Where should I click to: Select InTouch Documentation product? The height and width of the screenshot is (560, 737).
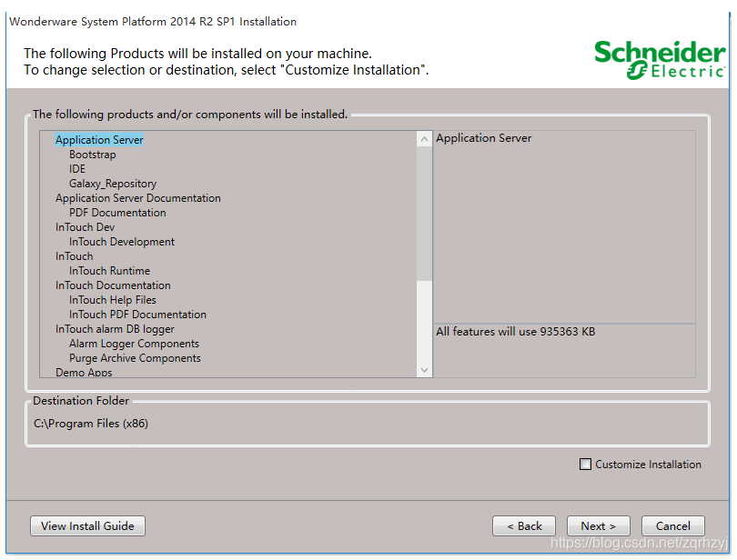(113, 285)
